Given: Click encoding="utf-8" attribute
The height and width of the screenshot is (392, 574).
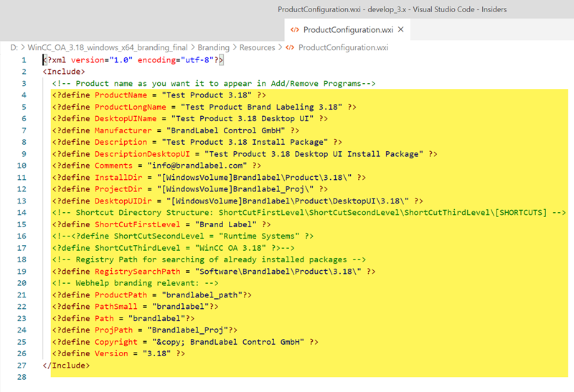Looking at the screenshot, I should pyautogui.click(x=175, y=60).
